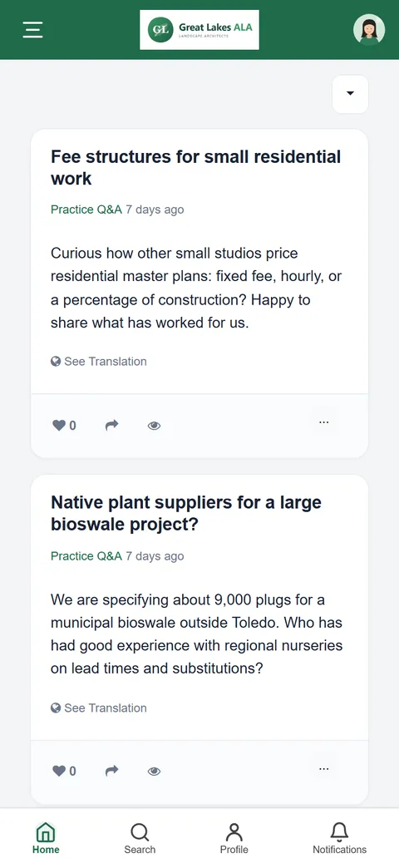Tap the Great Lakes ALA logo
The image size is (399, 868).
point(199,29)
